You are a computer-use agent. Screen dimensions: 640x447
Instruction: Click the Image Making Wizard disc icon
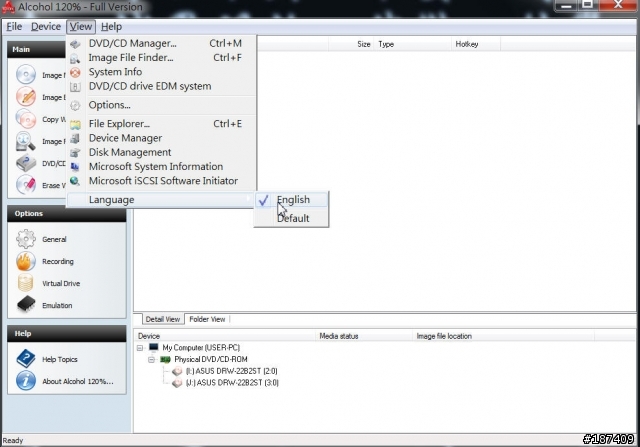pos(26,75)
